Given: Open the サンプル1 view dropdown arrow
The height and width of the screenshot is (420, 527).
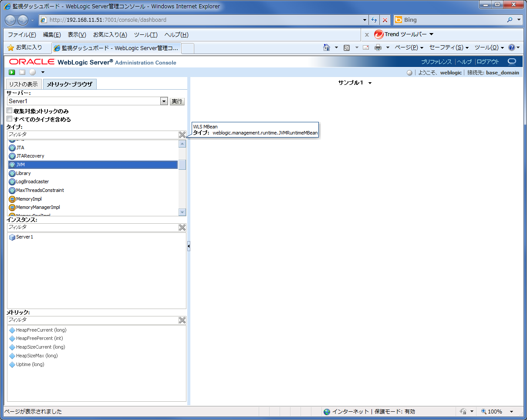Looking at the screenshot, I should (x=370, y=83).
